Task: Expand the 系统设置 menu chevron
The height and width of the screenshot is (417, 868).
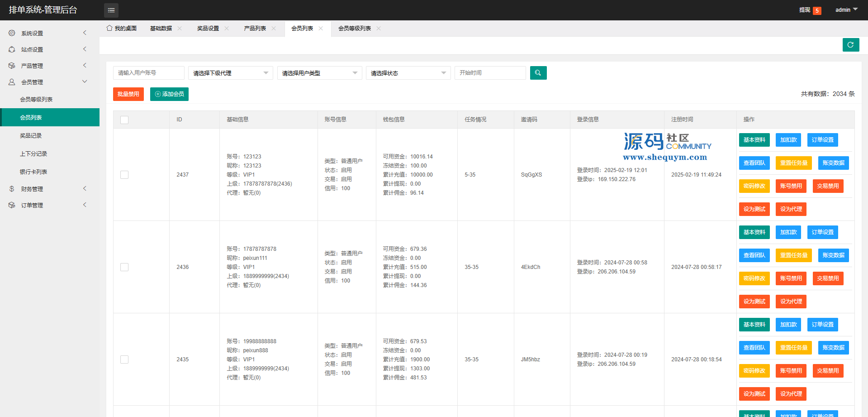Action: coord(85,33)
